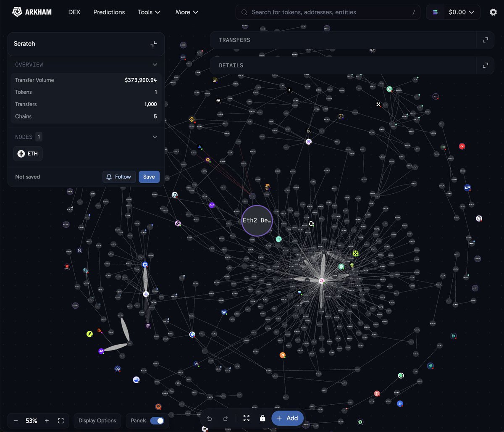The image size is (504, 432).
Task: Redo the graph action
Action: pyautogui.click(x=225, y=418)
